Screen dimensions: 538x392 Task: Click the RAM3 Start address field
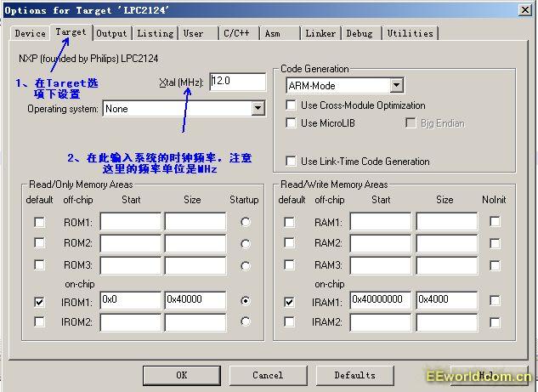pos(380,265)
